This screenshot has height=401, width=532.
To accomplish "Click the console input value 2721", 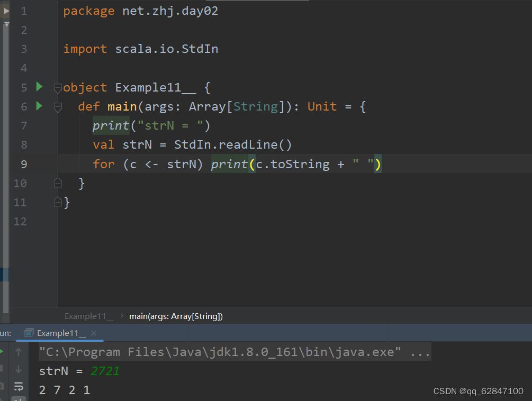I will [x=105, y=371].
